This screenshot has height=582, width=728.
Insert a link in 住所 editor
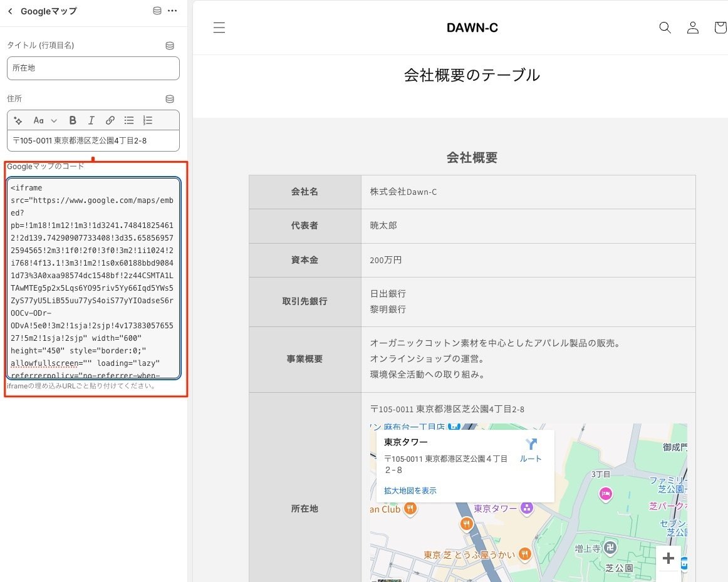(x=110, y=121)
